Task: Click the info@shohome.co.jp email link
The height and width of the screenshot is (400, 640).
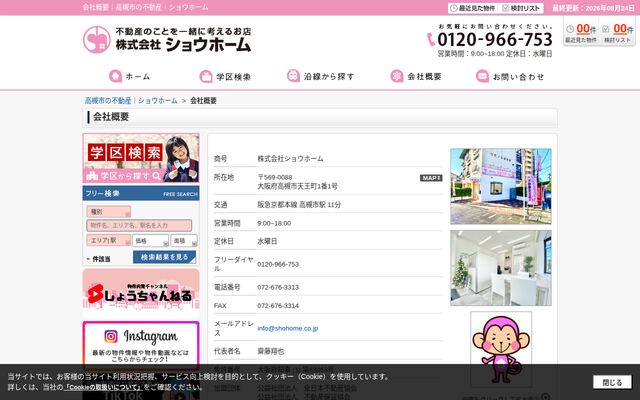Action: [288, 328]
